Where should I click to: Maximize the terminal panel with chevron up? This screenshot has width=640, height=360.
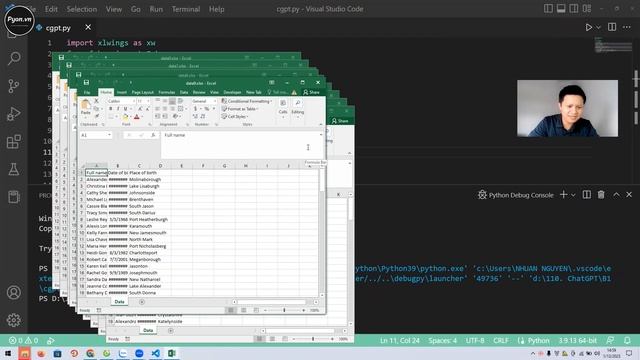[x=616, y=195]
